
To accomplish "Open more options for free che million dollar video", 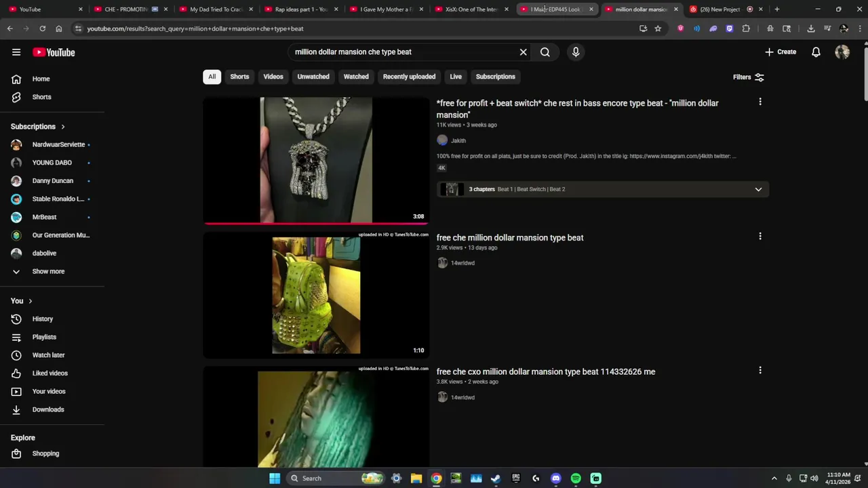I will point(760,236).
